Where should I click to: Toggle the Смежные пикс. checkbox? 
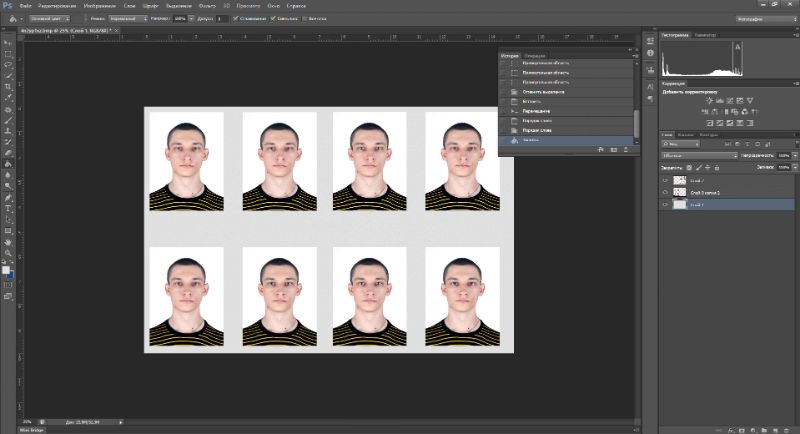(273, 18)
